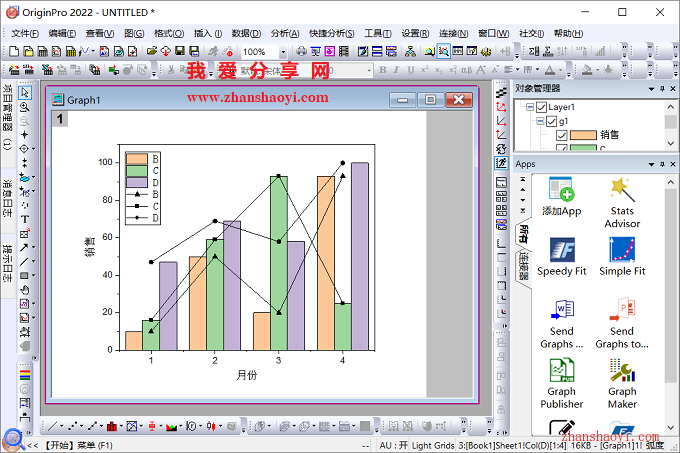The height and width of the screenshot is (453, 680).
Task: Collapse the g1 tree node
Action: tap(540, 121)
